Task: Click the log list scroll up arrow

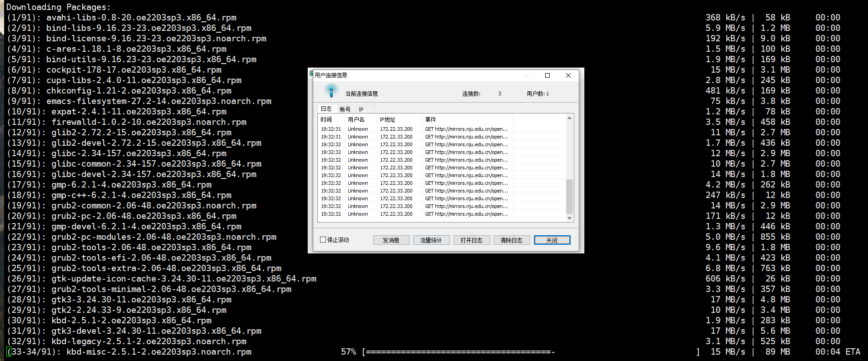Action: [x=569, y=119]
